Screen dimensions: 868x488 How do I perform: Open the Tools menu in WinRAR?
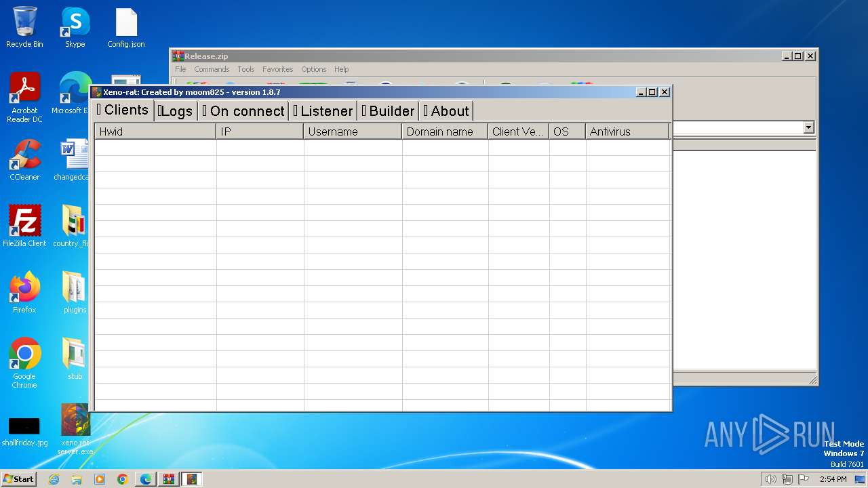point(246,69)
